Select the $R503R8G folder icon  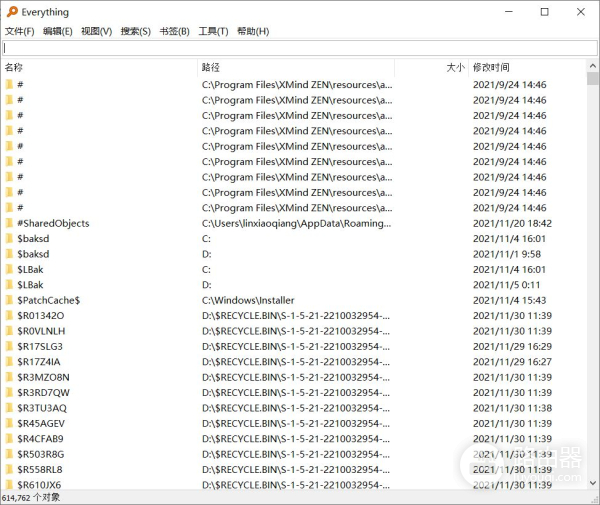[x=10, y=454]
